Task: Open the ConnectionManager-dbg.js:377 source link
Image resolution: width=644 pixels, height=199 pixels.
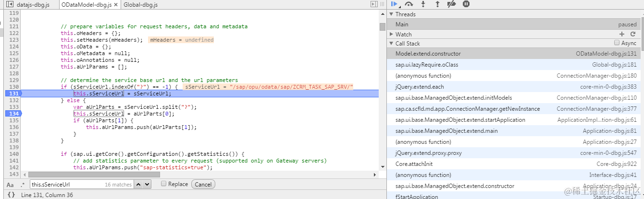Action: pyautogui.click(x=597, y=109)
